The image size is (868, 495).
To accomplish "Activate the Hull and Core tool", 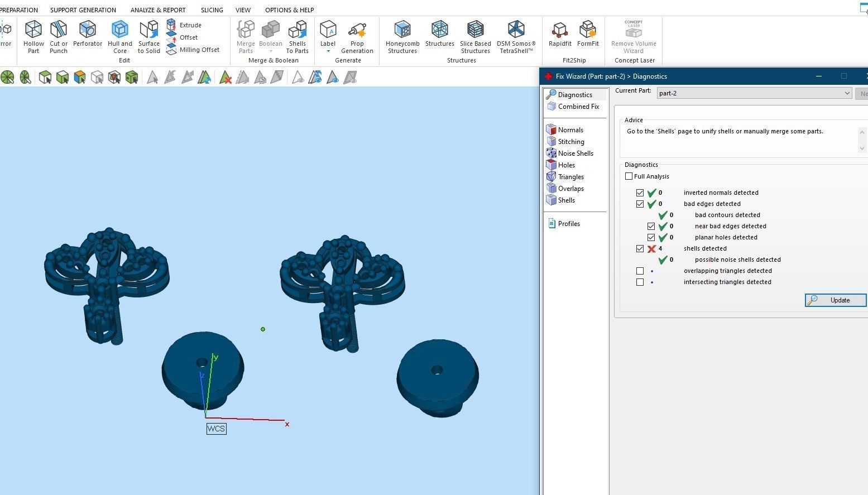I will pos(120,37).
